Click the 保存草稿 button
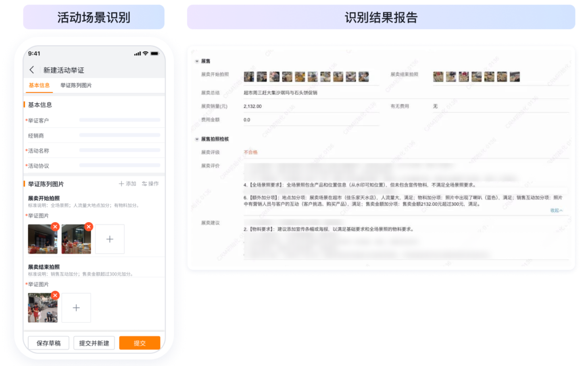588x366 pixels. click(x=48, y=343)
